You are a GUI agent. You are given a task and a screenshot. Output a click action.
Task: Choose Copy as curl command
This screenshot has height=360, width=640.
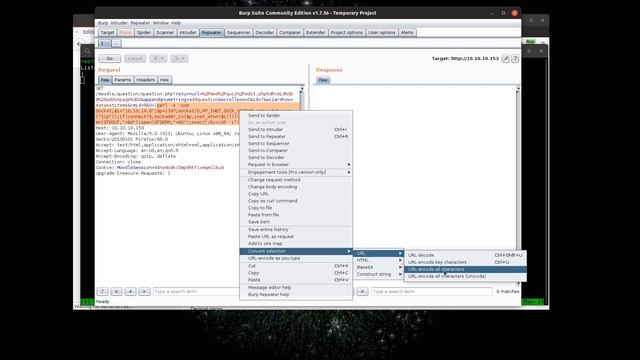pos(296,201)
